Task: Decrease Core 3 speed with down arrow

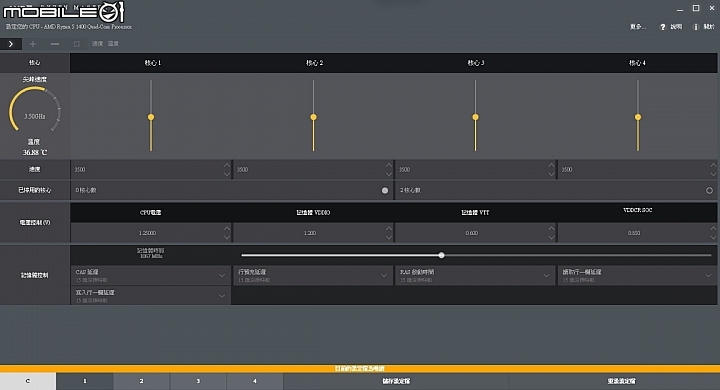Action: (551, 174)
